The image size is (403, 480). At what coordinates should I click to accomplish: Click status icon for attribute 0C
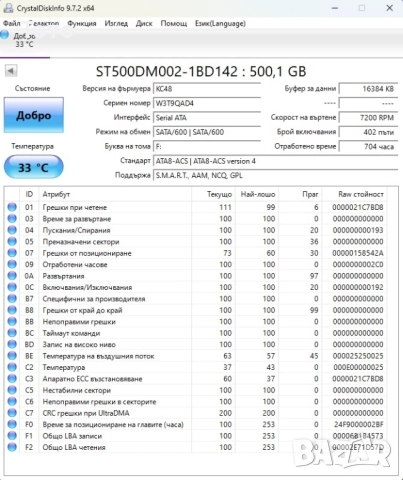(x=12, y=287)
